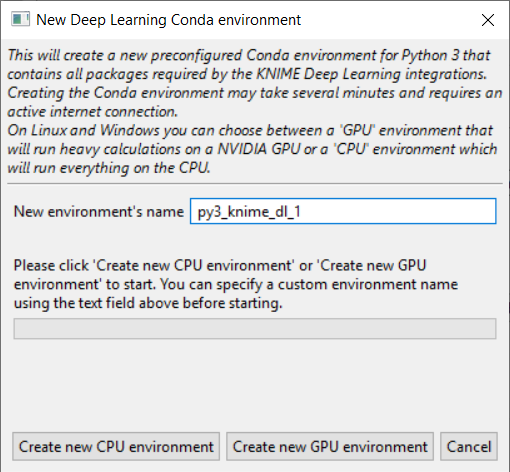Click the "active internet connection" text line
The image size is (510, 472).
pyautogui.click(x=93, y=112)
